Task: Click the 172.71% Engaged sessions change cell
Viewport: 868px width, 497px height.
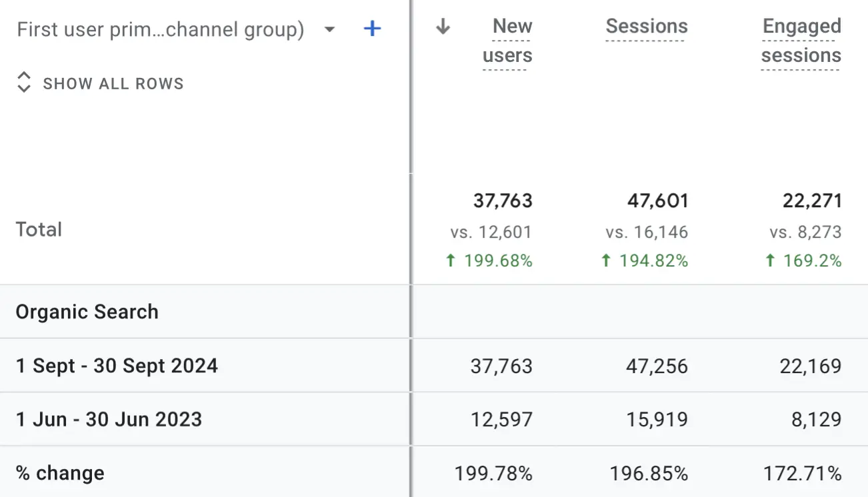Action: 803,474
